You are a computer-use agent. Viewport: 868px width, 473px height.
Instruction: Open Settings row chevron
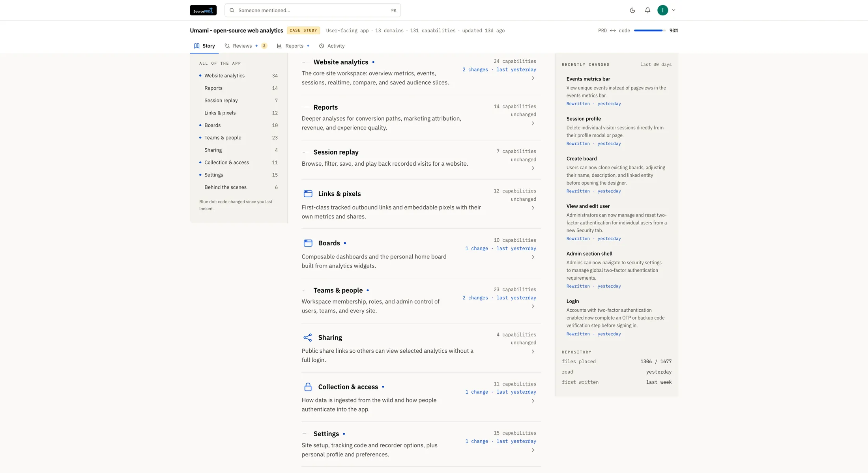(x=533, y=450)
